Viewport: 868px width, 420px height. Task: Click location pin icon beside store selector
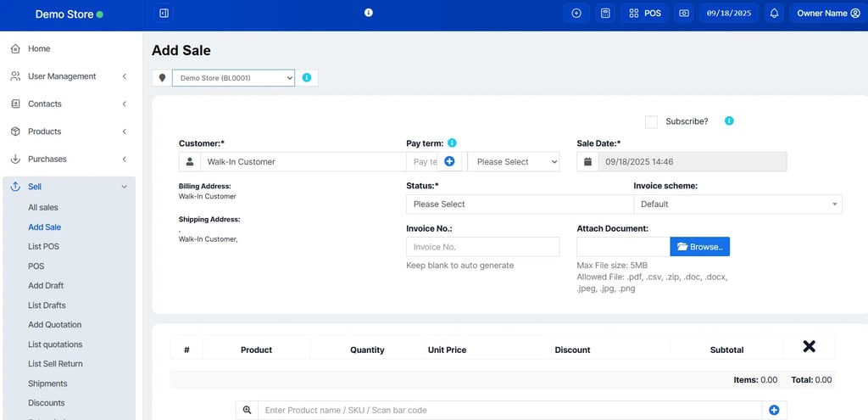pyautogui.click(x=162, y=78)
